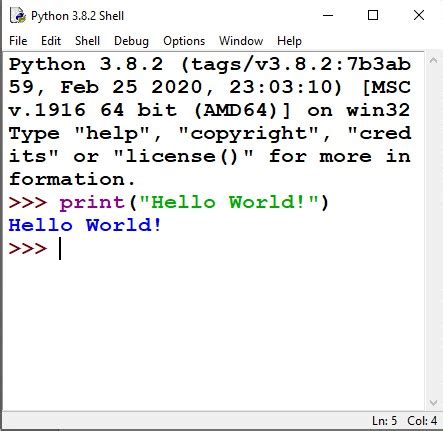Image resolution: width=443 pixels, height=431 pixels.
Task: Open the Help menu
Action: (x=289, y=41)
